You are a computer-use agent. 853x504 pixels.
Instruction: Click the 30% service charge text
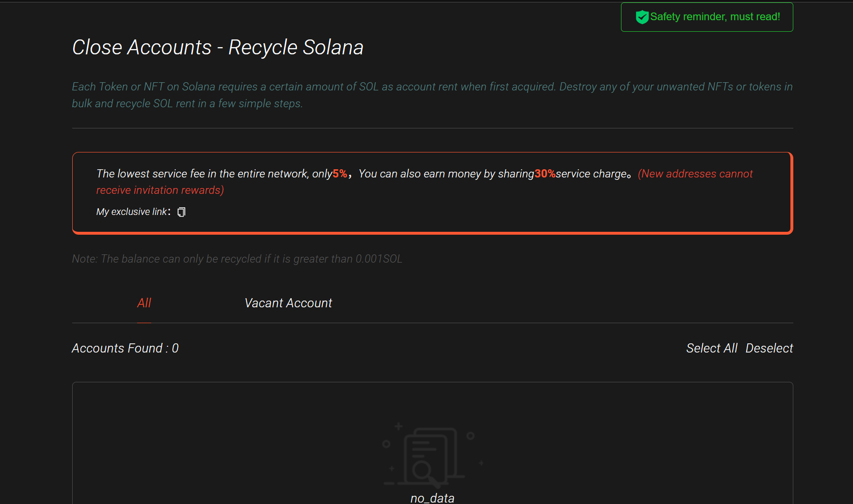(545, 174)
